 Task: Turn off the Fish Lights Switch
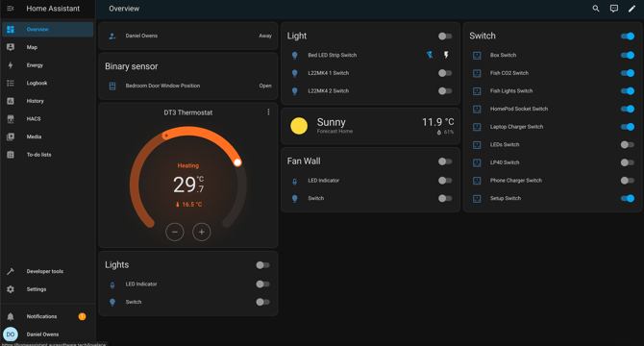[628, 91]
